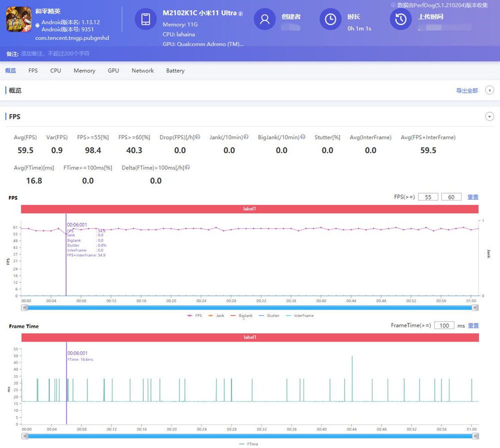
Task: Click FPS>=55[%] value 98.4
Action: pos(93,150)
